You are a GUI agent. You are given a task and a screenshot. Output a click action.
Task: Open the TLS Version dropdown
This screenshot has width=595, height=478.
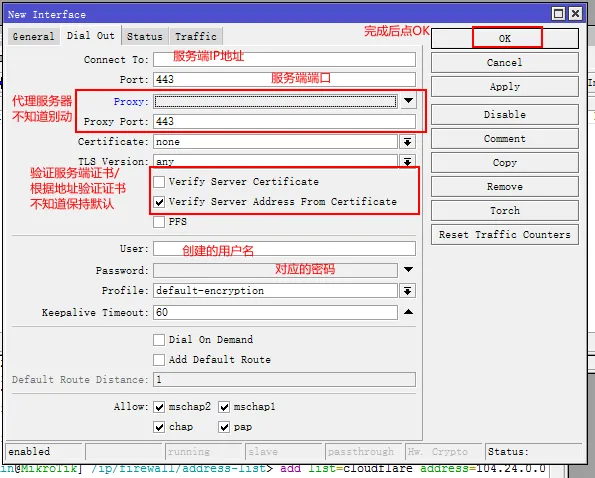pos(408,162)
